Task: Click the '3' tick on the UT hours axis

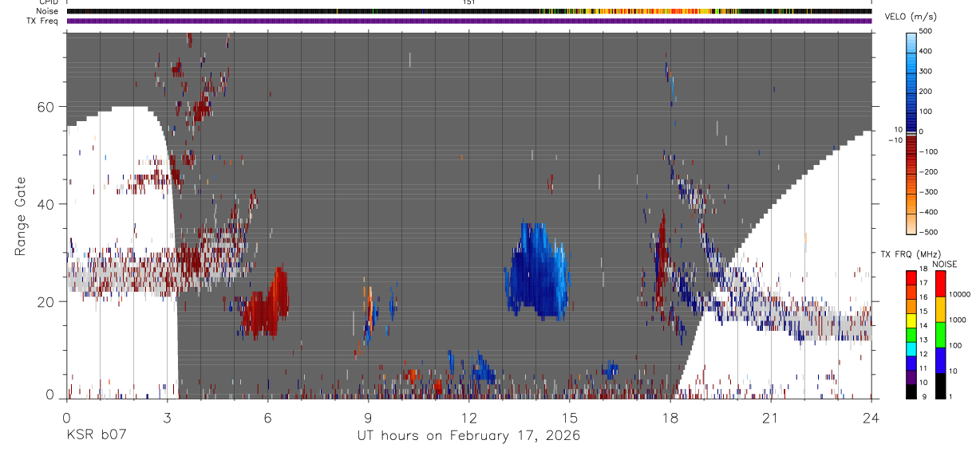Action: pos(167,418)
